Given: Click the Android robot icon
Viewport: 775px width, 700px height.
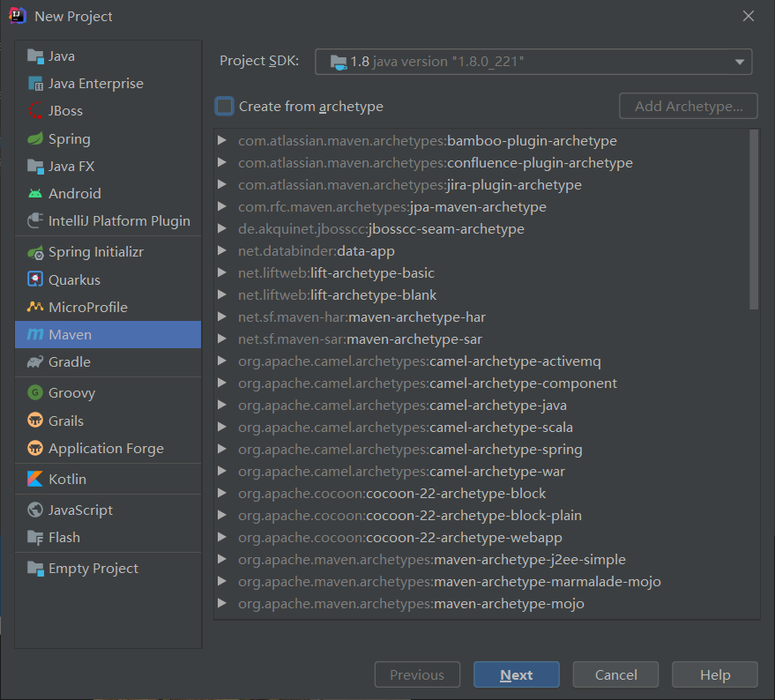Looking at the screenshot, I should [35, 193].
